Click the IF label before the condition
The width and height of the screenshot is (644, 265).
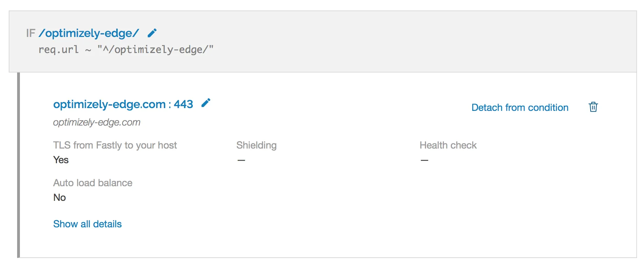(31, 33)
